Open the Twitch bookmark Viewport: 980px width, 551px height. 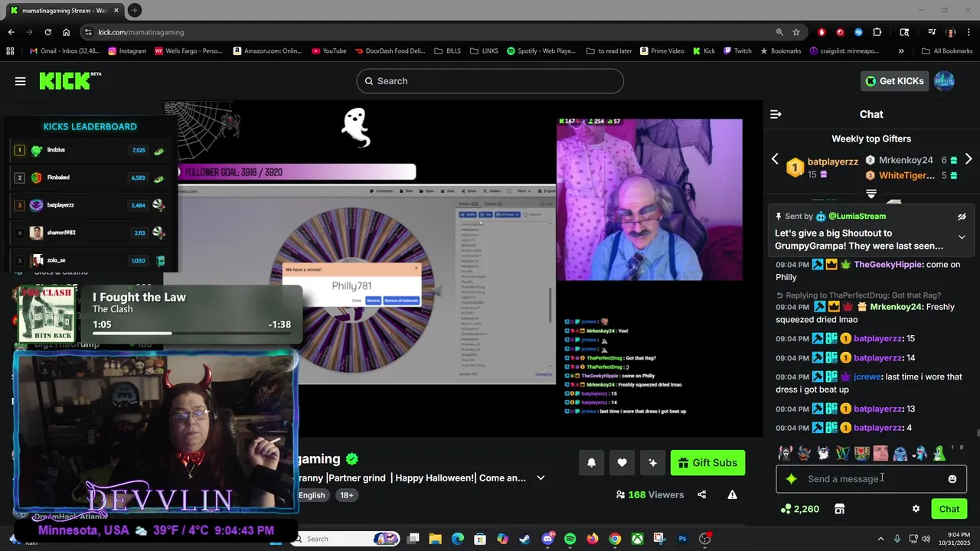pos(737,51)
